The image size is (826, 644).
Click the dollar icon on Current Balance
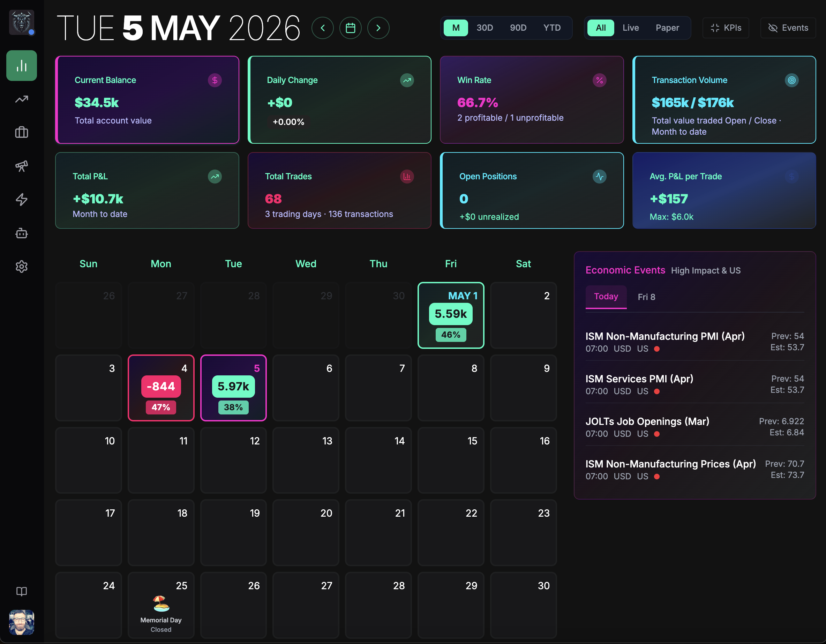point(215,80)
